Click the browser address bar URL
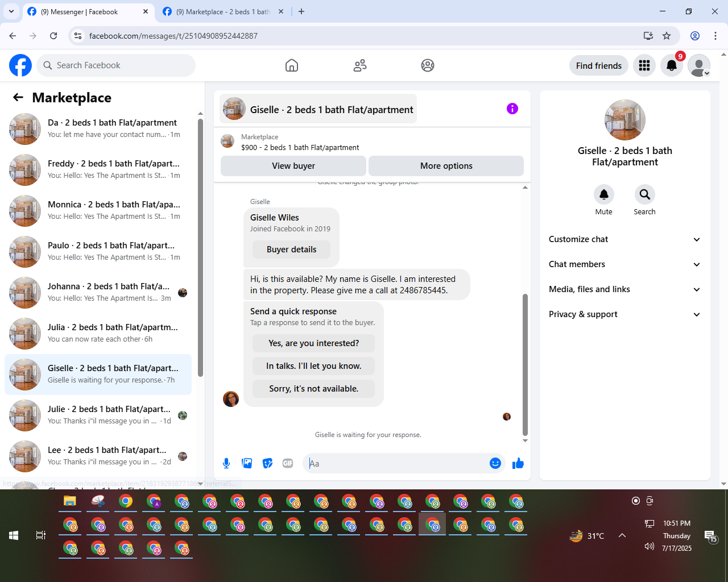Viewport: 728px width, 582px height. [173, 36]
